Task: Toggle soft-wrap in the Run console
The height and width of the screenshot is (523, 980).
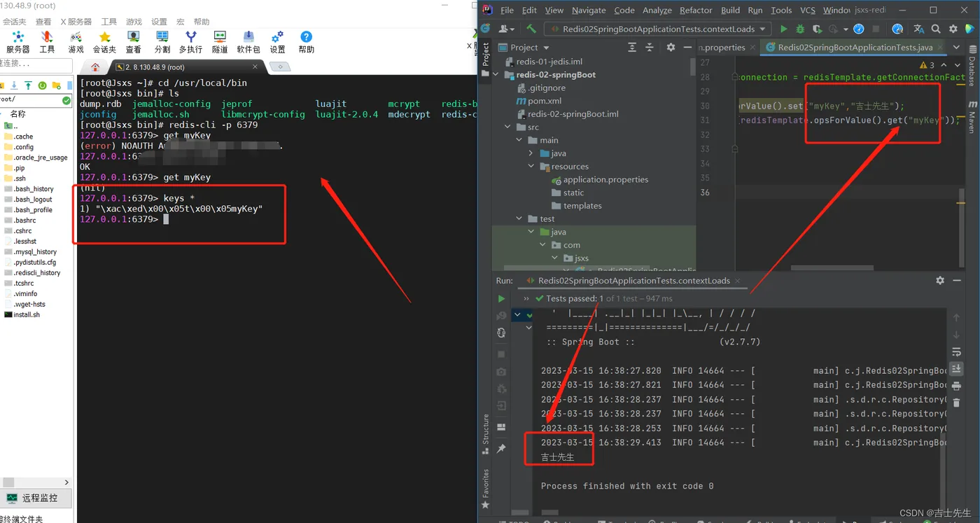Action: (956, 351)
